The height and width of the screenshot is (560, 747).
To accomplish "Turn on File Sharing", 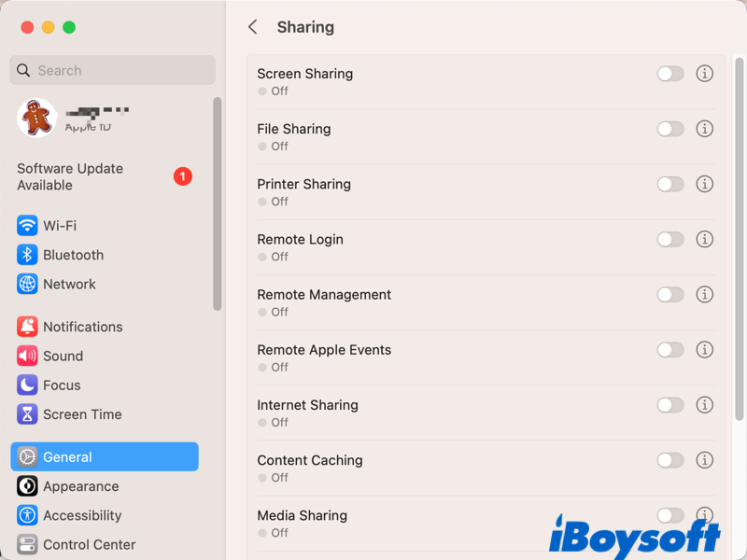I will click(x=669, y=129).
